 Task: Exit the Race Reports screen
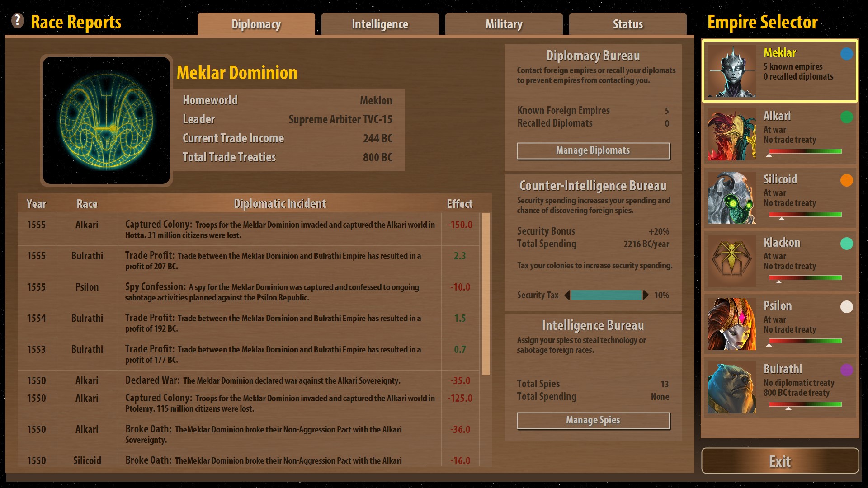[780, 461]
